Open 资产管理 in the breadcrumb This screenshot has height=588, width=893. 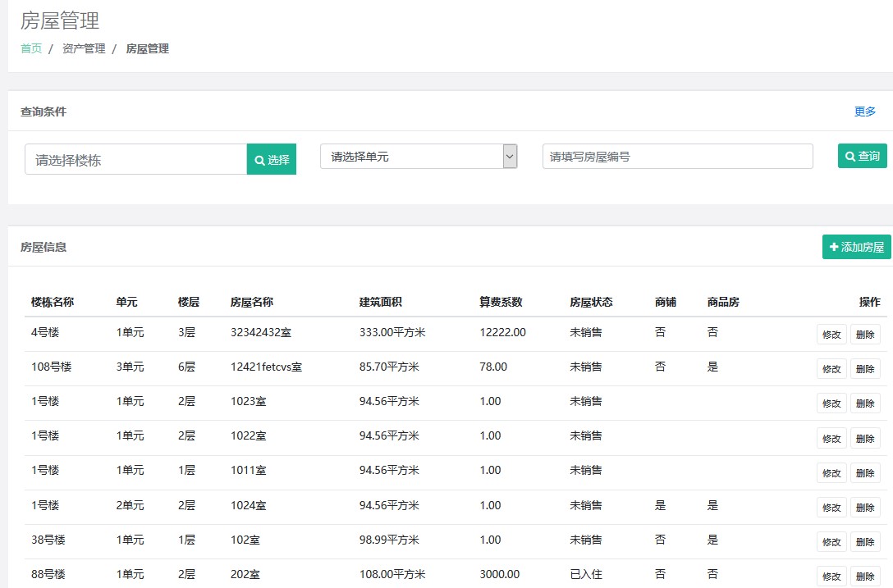84,48
